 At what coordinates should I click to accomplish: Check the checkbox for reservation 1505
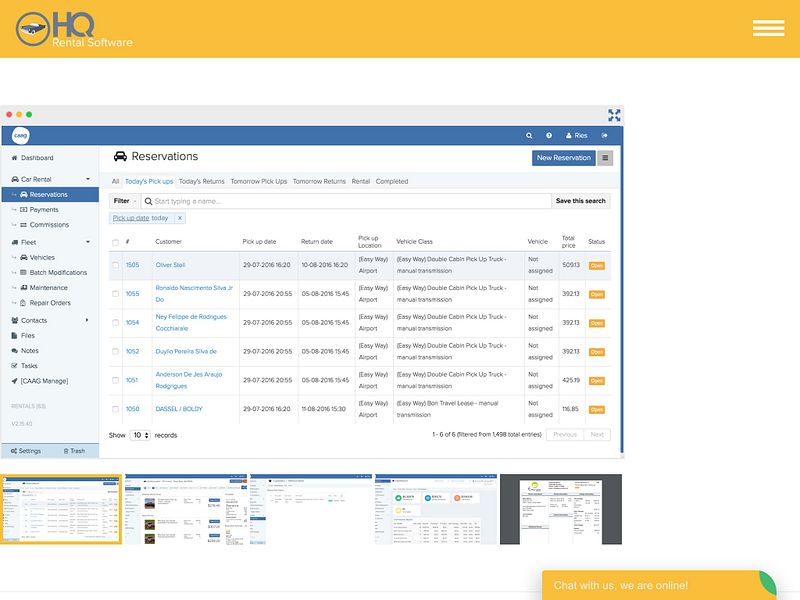coord(114,264)
